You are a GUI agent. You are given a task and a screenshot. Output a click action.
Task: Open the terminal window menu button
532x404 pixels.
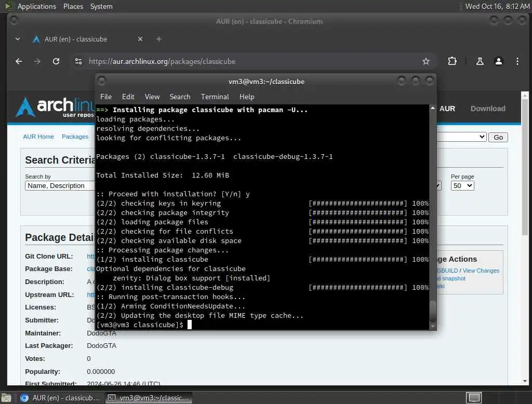point(101,81)
